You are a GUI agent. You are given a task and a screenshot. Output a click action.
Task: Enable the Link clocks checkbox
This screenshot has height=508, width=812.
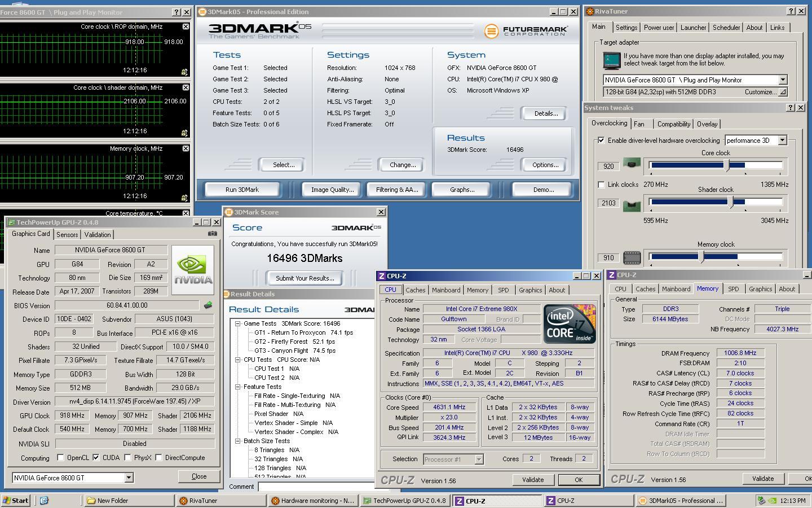click(601, 185)
